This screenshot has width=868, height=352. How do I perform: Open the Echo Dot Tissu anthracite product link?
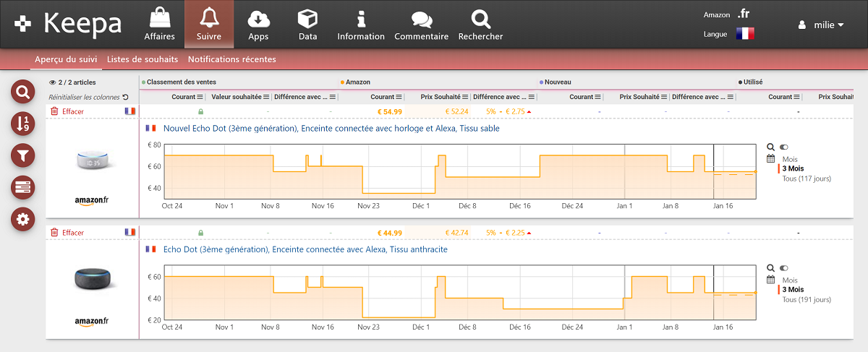305,249
